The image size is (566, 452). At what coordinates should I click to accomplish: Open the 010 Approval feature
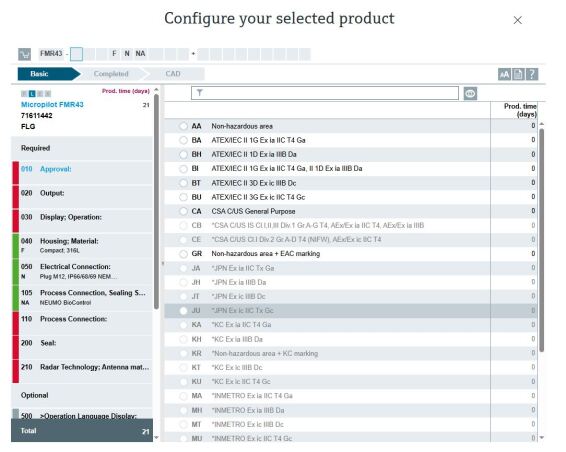click(x=82, y=173)
